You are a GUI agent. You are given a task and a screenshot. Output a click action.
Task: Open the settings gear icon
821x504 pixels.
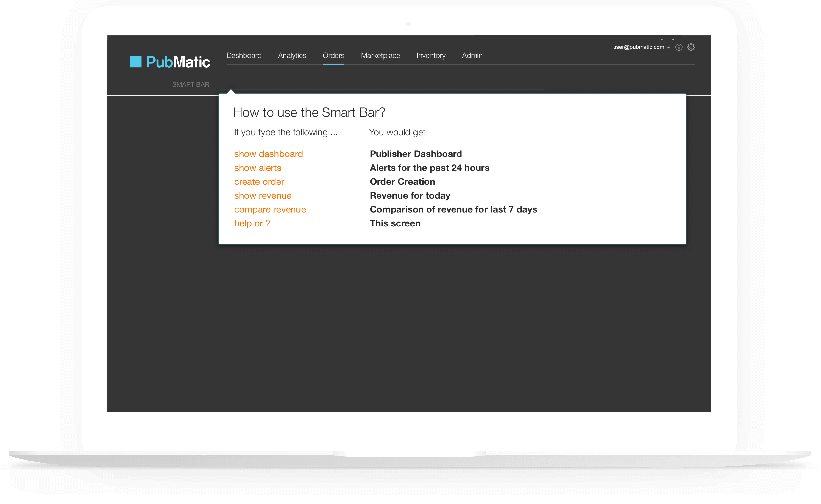click(691, 47)
